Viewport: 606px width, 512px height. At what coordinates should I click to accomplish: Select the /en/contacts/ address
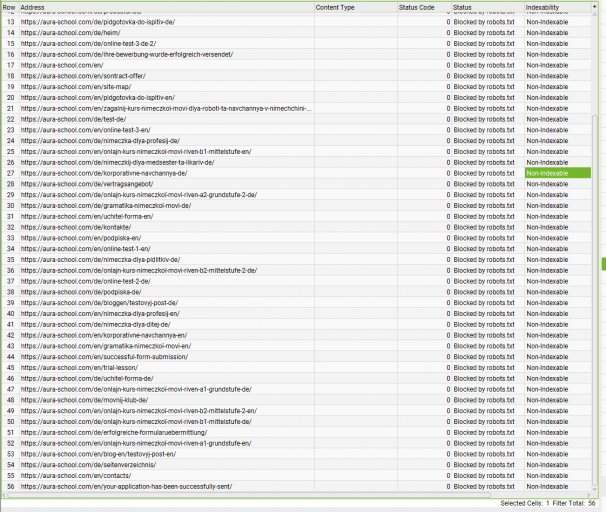coord(76,476)
